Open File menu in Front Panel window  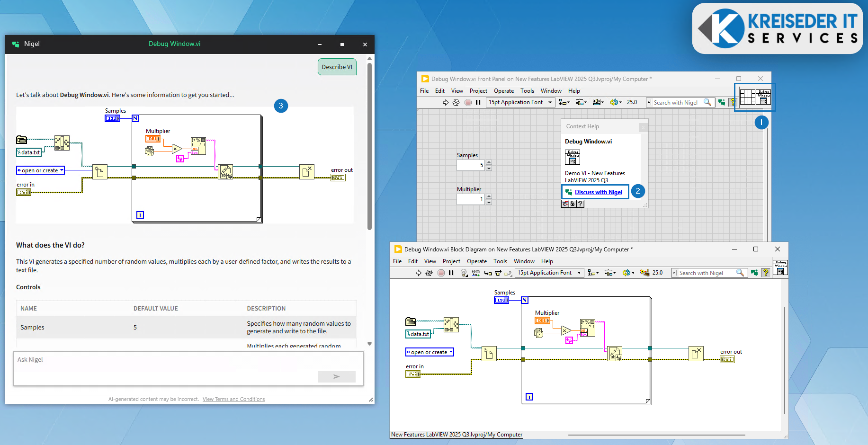(424, 91)
